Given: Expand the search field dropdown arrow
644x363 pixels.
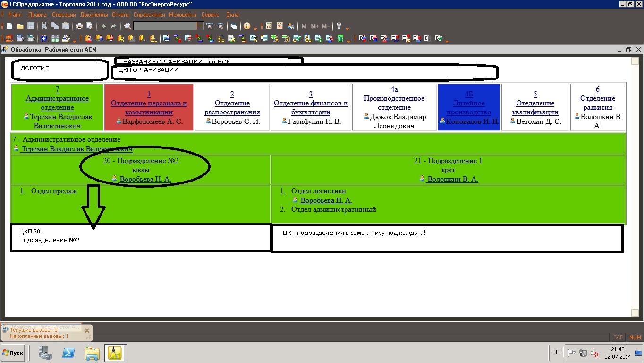Looking at the screenshot, I should (x=200, y=26).
